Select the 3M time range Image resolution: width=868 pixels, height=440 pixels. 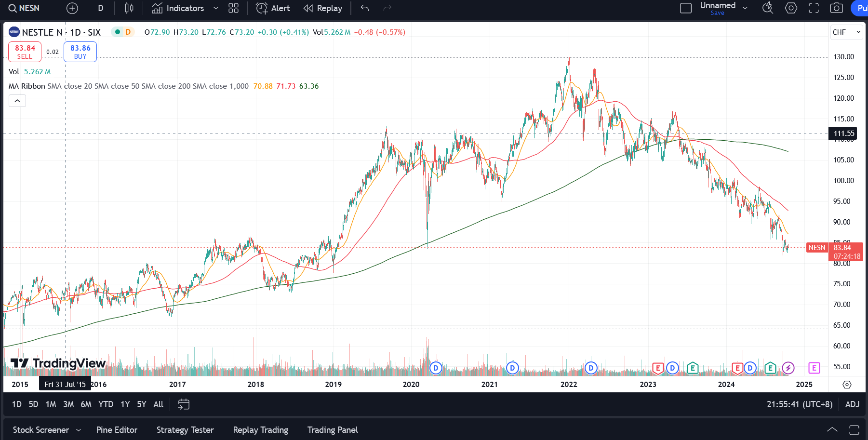[x=68, y=404]
